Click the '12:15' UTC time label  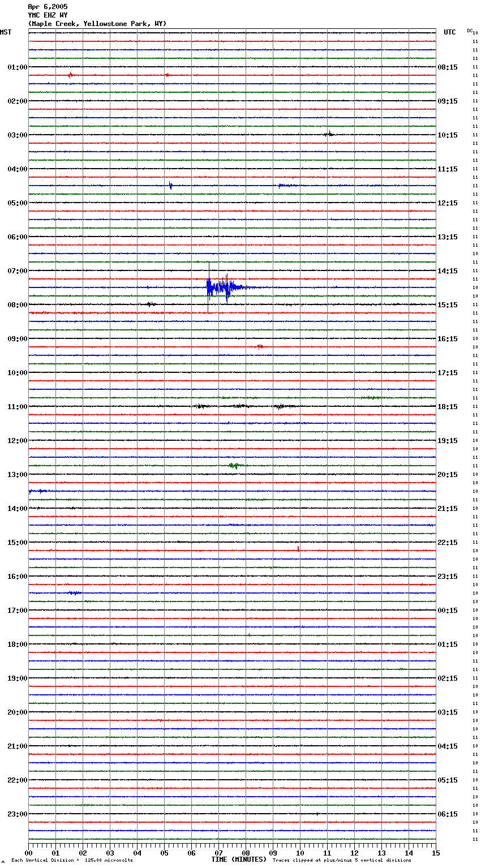[448, 203]
